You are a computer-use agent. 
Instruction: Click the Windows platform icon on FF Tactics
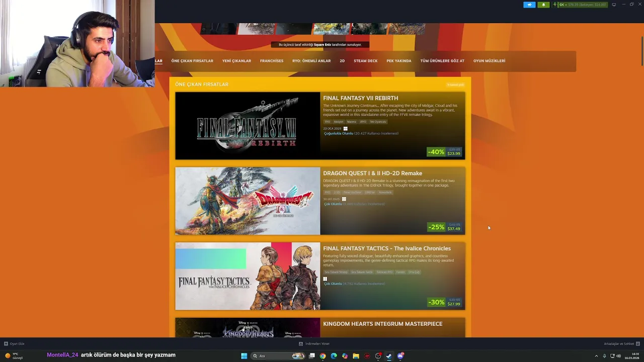tap(325, 279)
